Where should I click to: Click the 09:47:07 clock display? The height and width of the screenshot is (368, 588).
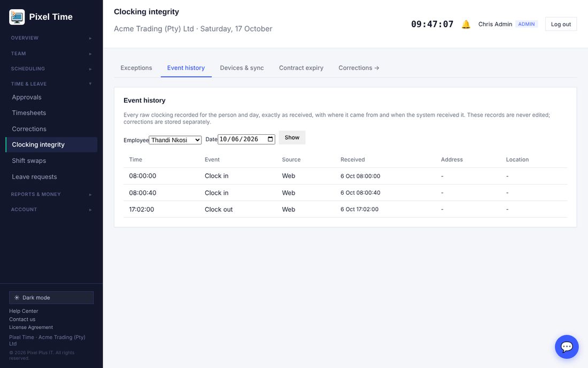point(432,25)
